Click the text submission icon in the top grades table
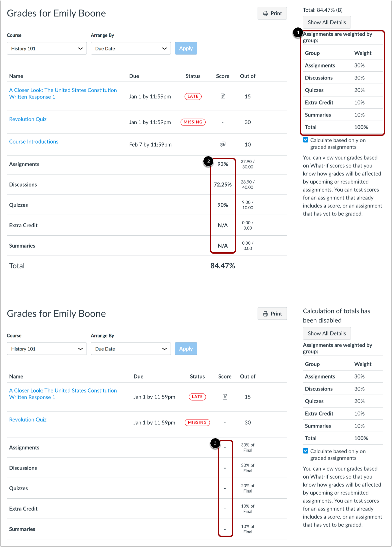This screenshot has height=547, width=392. (223, 96)
